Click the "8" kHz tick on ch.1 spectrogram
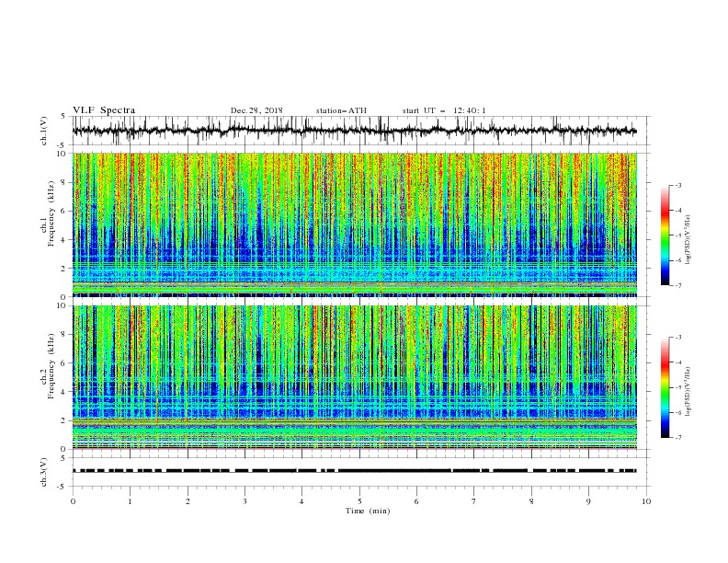The image size is (728, 563). (x=64, y=182)
